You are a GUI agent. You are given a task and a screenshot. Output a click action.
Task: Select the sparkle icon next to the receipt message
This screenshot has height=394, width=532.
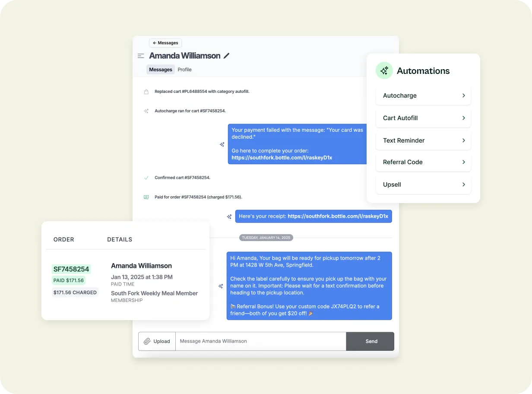pos(229,216)
